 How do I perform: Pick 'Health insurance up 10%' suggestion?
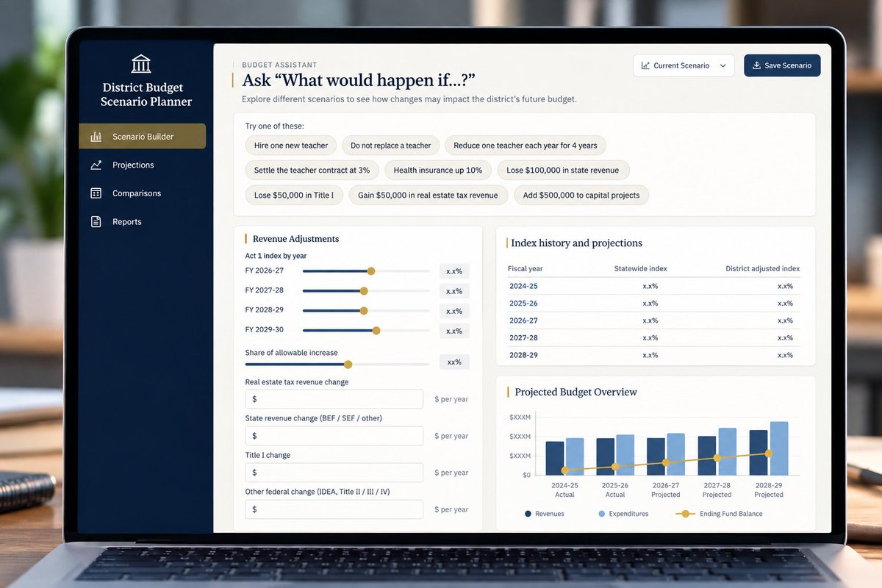[438, 170]
